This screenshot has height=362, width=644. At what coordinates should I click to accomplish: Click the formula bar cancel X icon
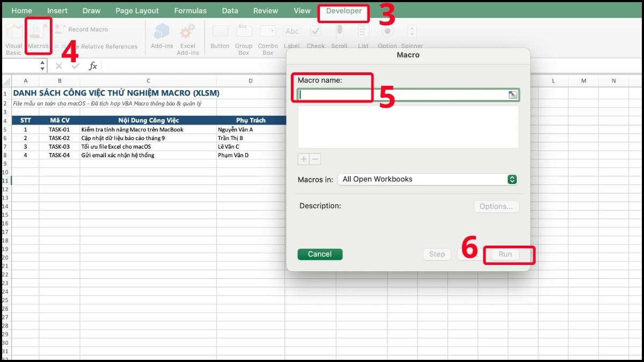(x=58, y=65)
